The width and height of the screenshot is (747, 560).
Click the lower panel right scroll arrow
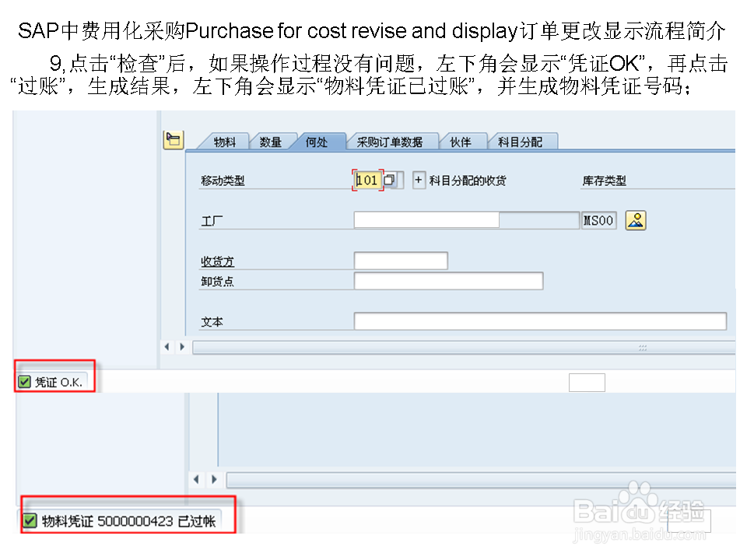215,480
